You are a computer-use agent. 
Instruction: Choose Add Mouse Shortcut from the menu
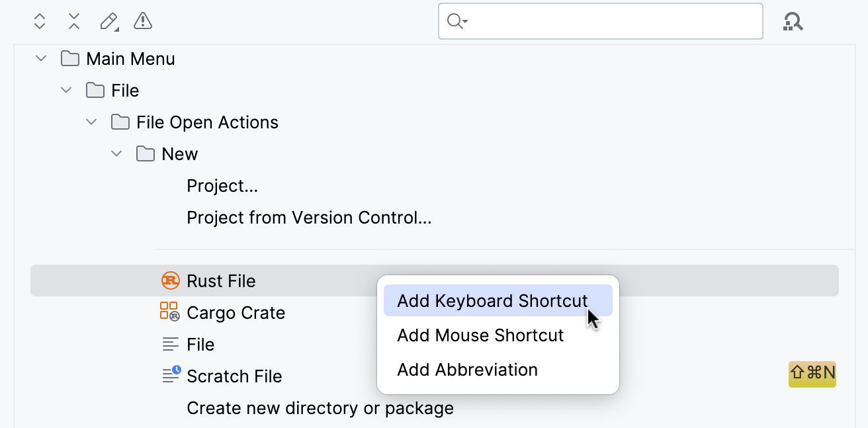click(x=480, y=335)
